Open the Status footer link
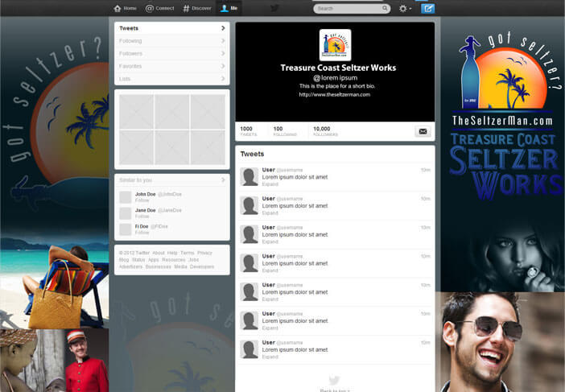 click(x=138, y=260)
